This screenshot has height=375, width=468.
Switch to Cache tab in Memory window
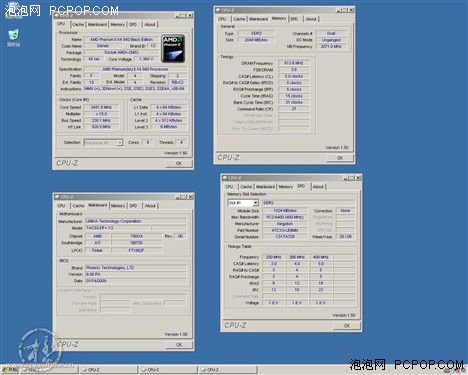(239, 19)
